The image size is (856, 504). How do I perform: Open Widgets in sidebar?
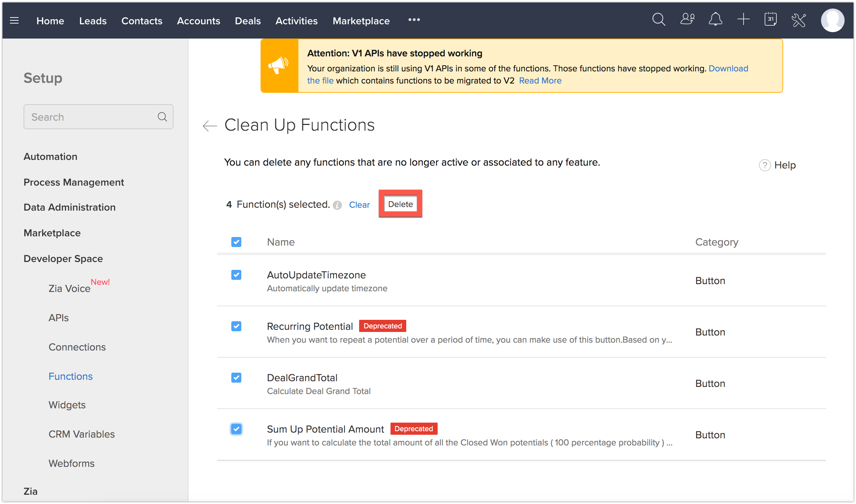coord(67,405)
